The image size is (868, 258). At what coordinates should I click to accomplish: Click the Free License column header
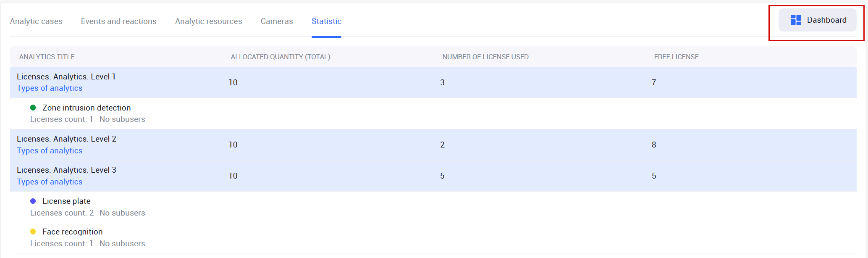point(676,57)
